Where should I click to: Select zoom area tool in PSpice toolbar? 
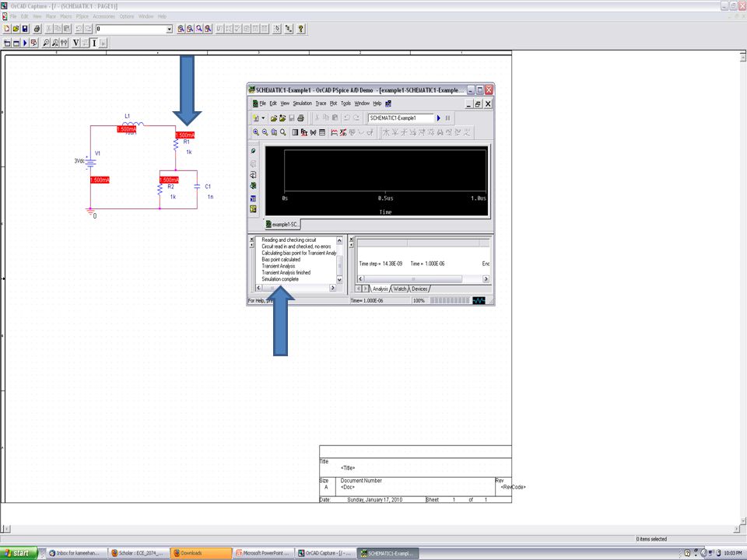click(x=274, y=132)
